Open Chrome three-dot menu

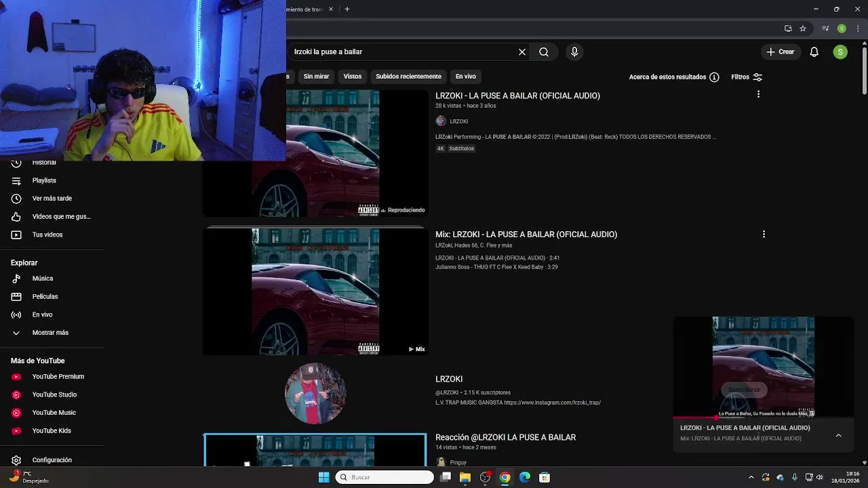coord(858,28)
